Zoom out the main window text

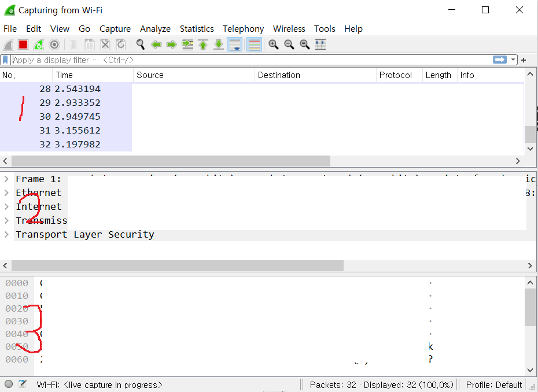(x=289, y=45)
